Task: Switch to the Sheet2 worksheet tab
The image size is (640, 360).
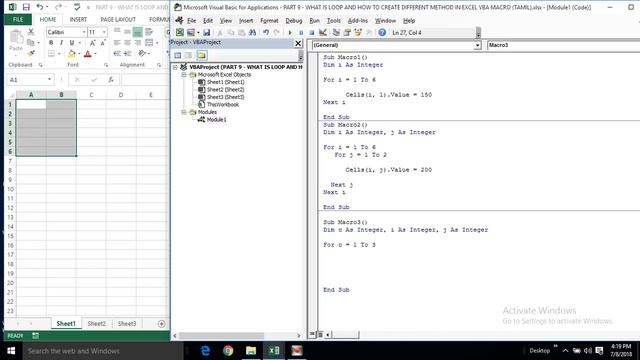Action: (x=97, y=323)
